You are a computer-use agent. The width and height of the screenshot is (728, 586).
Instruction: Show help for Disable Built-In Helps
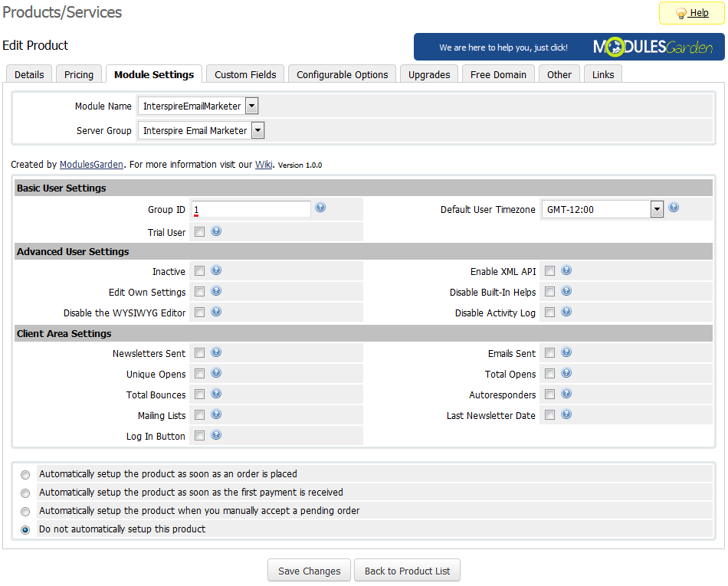coord(566,291)
